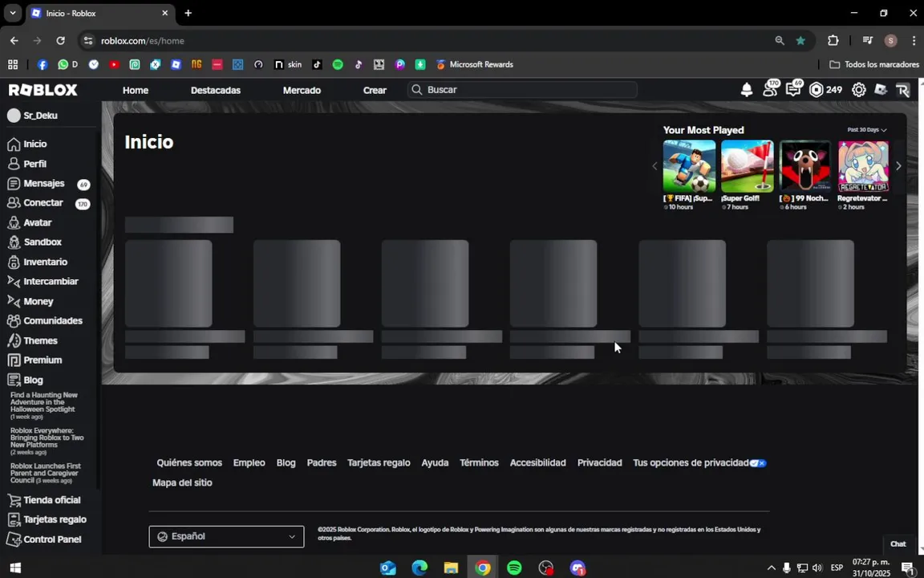Open Términos footer link
This screenshot has height=578, width=924.
(479, 463)
